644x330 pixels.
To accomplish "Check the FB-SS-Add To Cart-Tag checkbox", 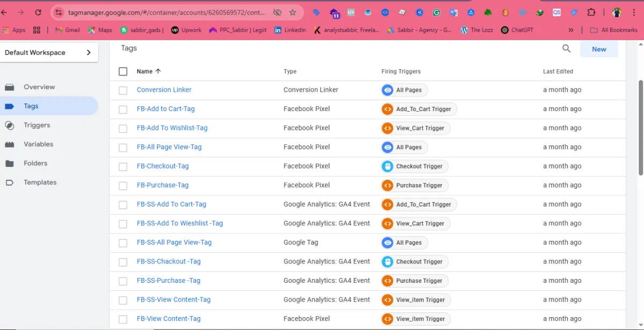I will [123, 204].
